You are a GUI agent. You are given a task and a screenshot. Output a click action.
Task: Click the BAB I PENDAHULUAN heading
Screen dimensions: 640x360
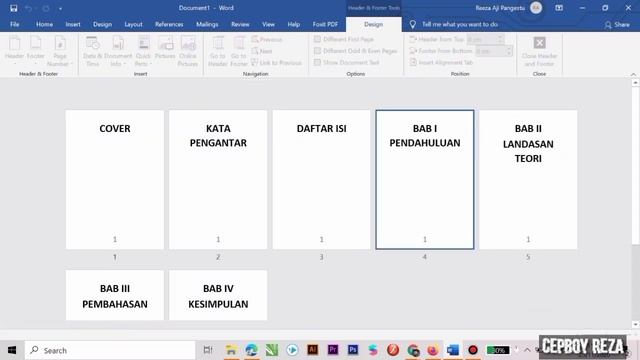pos(424,136)
